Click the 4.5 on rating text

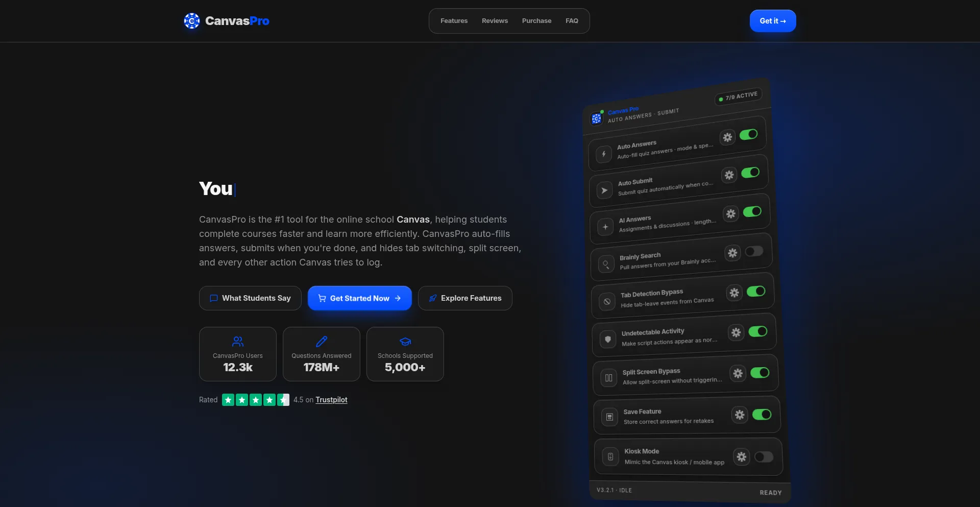click(303, 400)
